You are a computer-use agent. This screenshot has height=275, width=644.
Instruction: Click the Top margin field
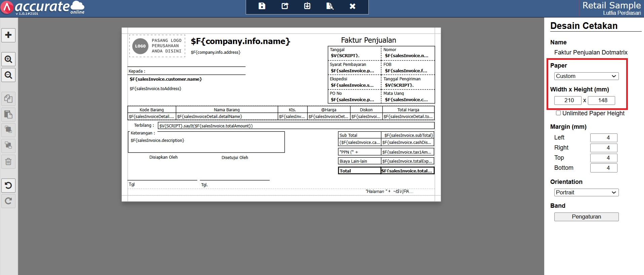pyautogui.click(x=604, y=158)
